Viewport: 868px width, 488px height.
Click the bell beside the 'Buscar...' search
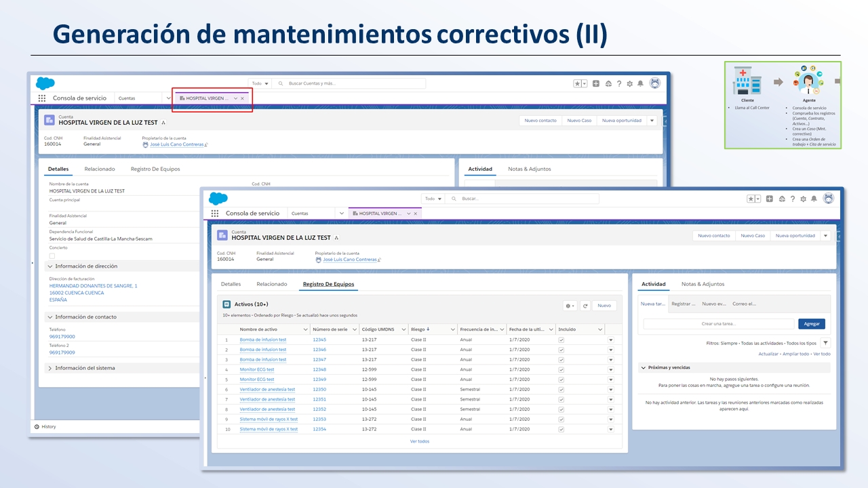[x=814, y=199]
